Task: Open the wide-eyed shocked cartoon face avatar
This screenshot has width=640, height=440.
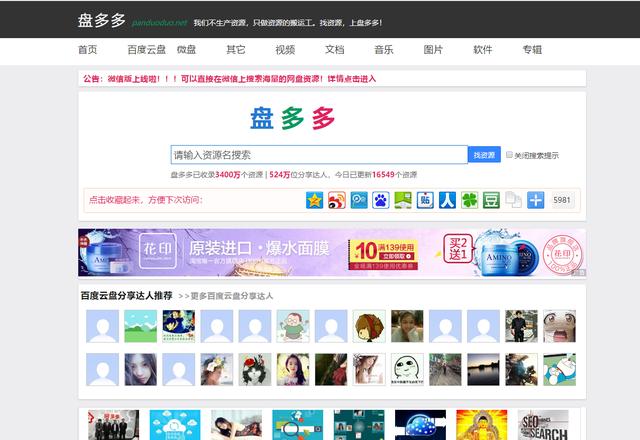Action: pyautogui.click(x=560, y=326)
